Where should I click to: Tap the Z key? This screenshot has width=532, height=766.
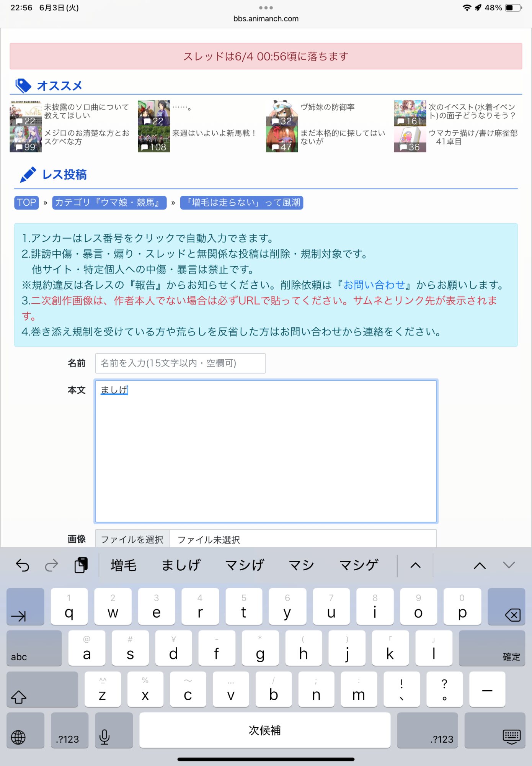pyautogui.click(x=103, y=689)
